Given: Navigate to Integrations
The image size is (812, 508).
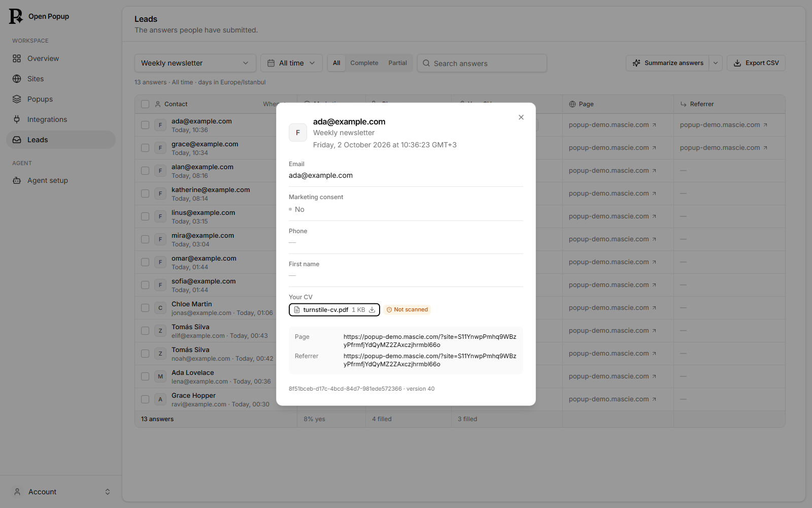Looking at the screenshot, I should pos(61,119).
